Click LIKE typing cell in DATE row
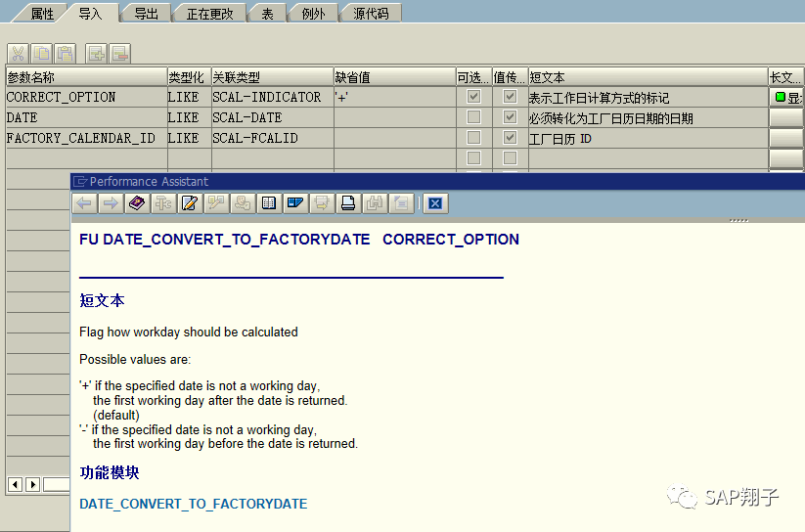The height and width of the screenshot is (532, 805). click(190, 117)
